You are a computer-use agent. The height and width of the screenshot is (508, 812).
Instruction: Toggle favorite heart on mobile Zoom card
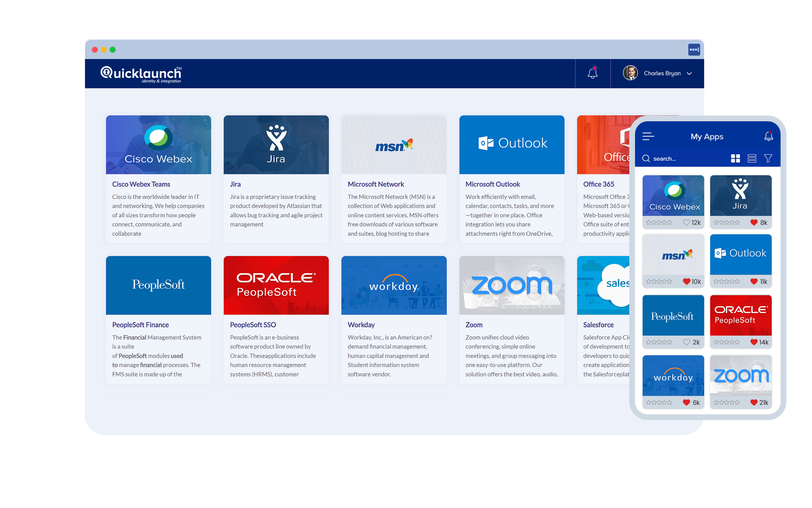pyautogui.click(x=754, y=403)
